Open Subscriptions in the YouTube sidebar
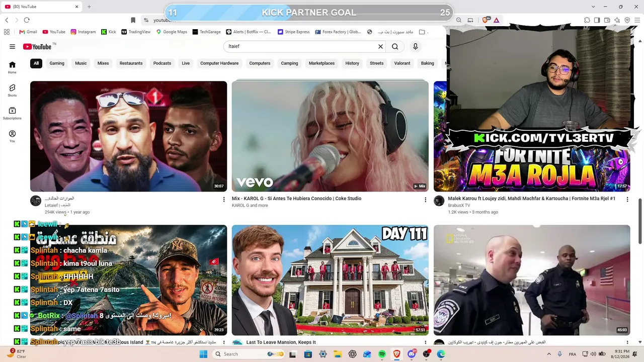This screenshot has height=362, width=644. [x=12, y=113]
